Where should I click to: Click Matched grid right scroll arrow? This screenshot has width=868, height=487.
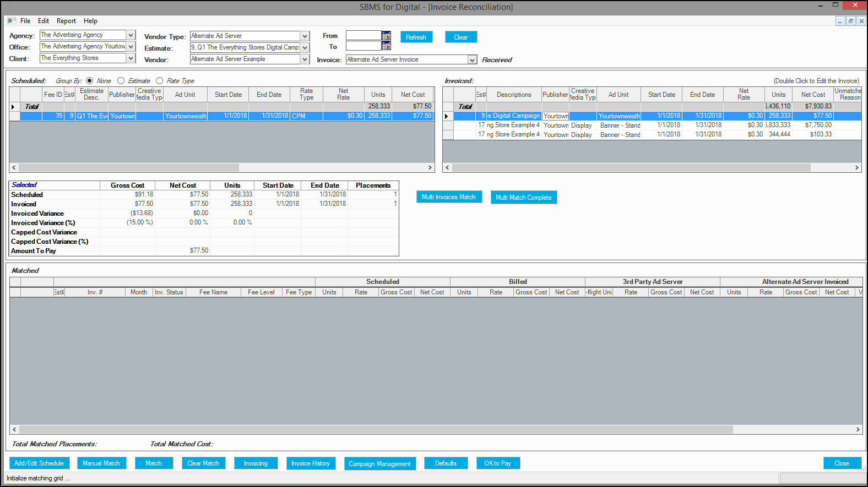click(858, 429)
